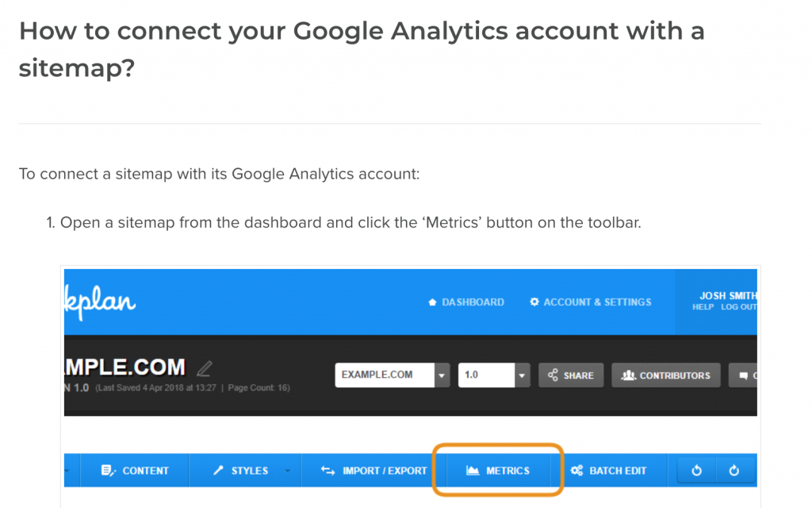812x508 pixels.
Task: Click the pencil icon to rename the sitemap
Action: pyautogui.click(x=205, y=368)
